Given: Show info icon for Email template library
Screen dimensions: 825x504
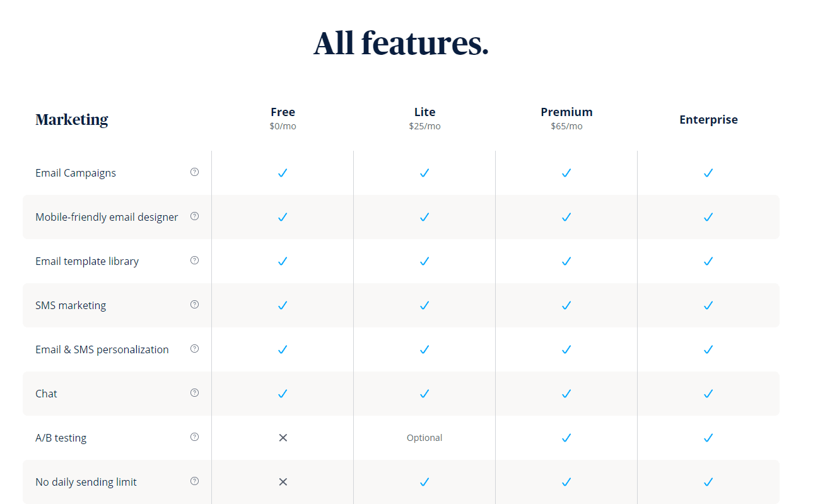Looking at the screenshot, I should [x=194, y=261].
